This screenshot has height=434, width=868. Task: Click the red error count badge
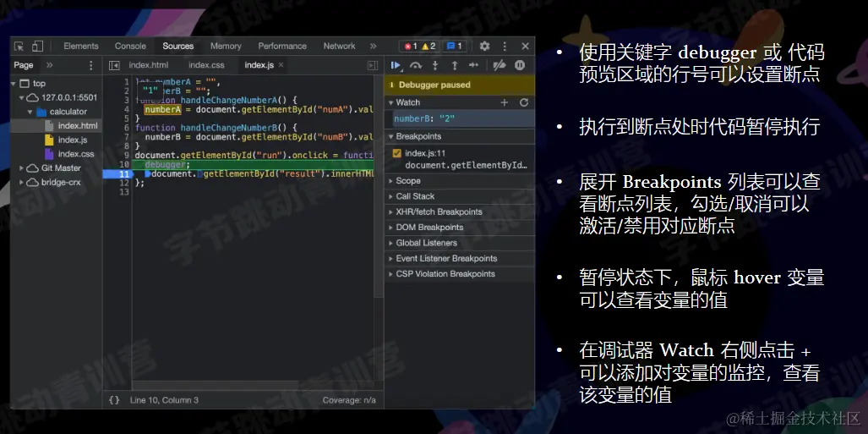pyautogui.click(x=411, y=47)
